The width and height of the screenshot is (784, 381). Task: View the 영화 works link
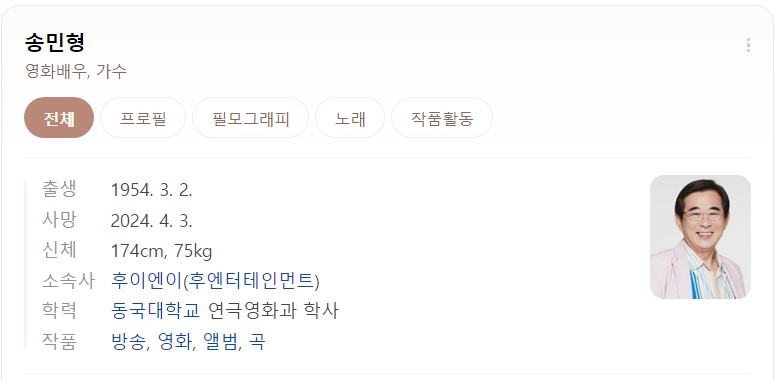[174, 342]
